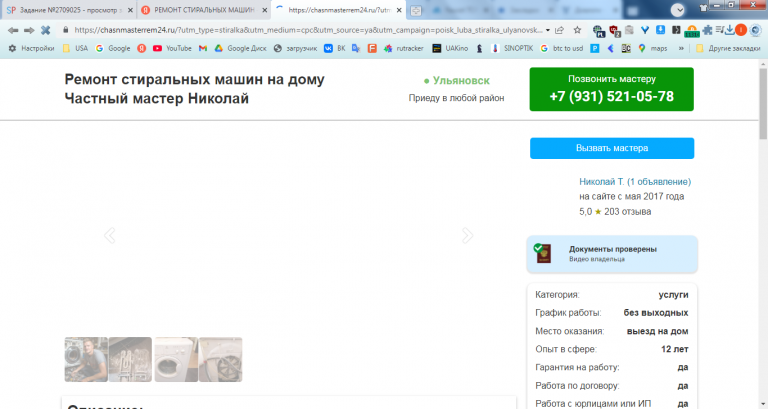Click the page vertical scrollbar thumb

pyautogui.click(x=763, y=103)
